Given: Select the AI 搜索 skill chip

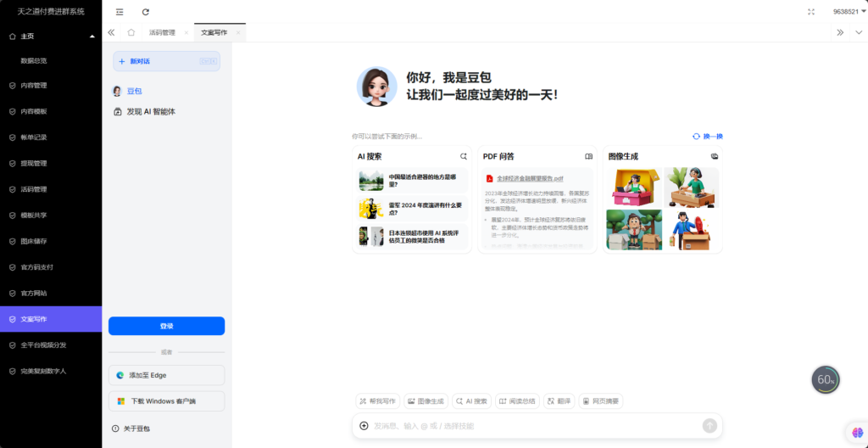Looking at the screenshot, I should (471, 400).
